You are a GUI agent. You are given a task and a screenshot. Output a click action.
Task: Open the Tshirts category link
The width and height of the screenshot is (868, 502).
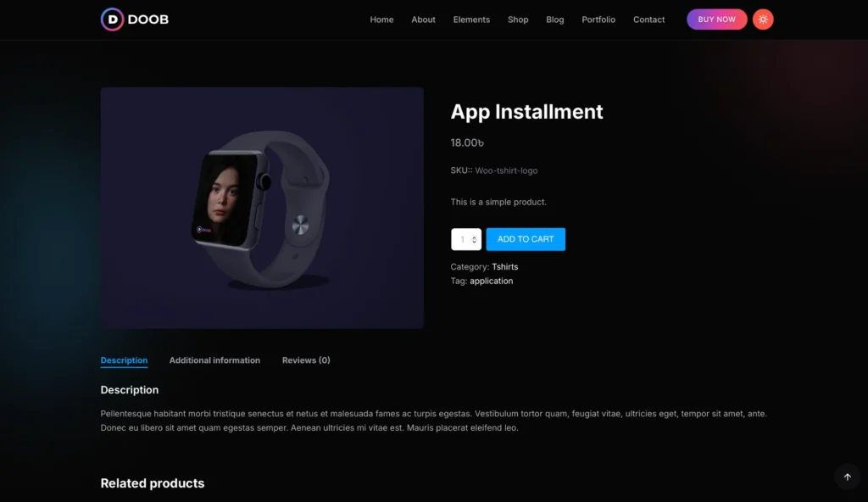click(x=504, y=267)
